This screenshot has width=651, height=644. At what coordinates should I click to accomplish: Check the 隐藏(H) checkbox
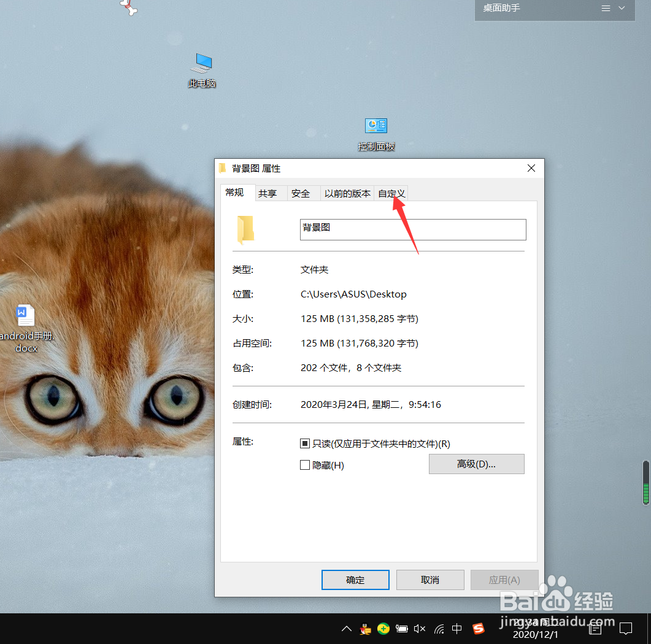[305, 465]
